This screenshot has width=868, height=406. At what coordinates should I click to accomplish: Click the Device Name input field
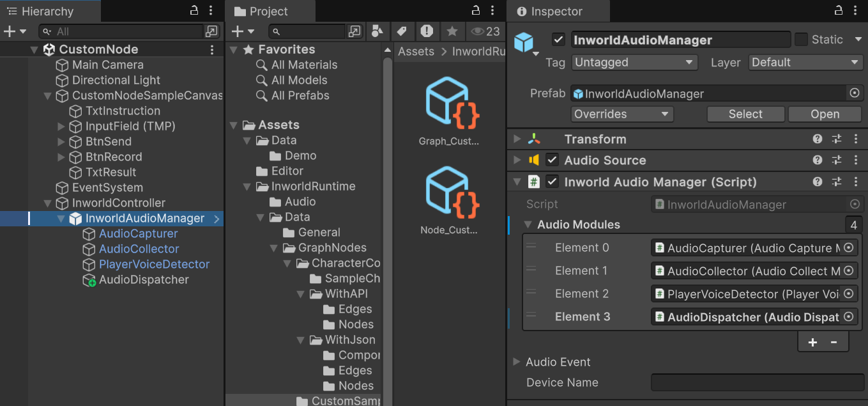tap(757, 382)
